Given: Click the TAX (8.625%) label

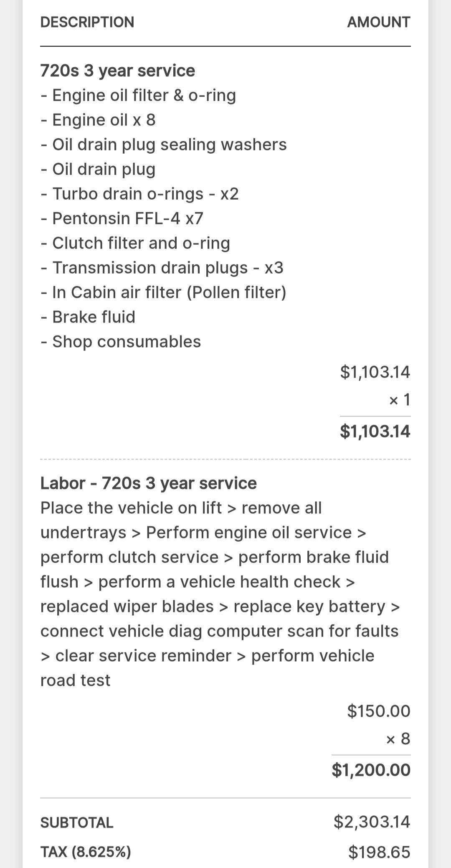Looking at the screenshot, I should click(x=86, y=852).
